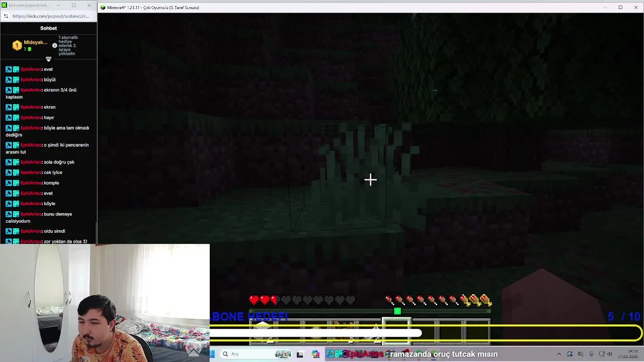Click username on 'sola doğru çek' message
Viewport: 644px width, 362px height.
point(31,162)
